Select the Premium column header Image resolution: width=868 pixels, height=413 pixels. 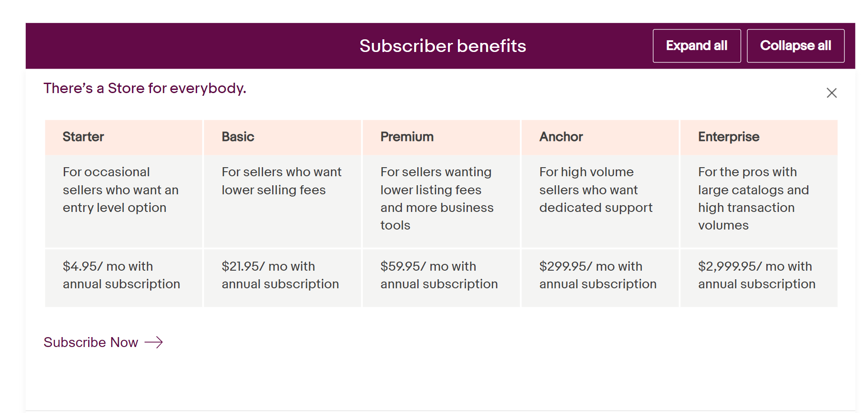441,137
